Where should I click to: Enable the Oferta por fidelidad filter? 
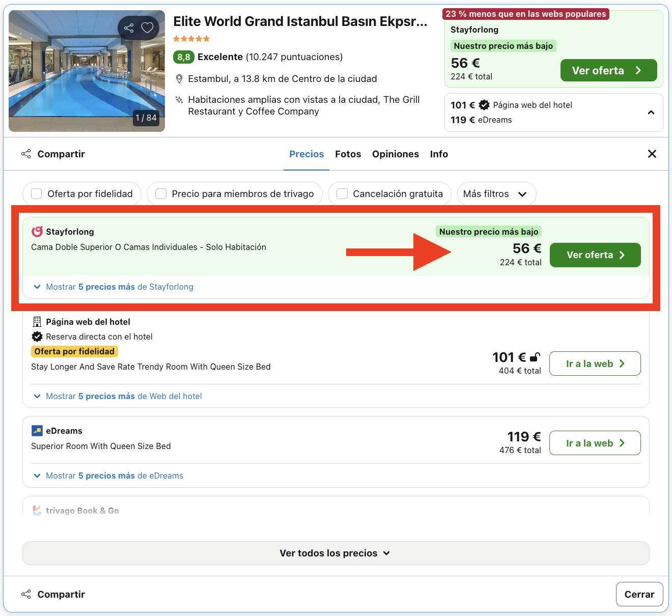point(36,193)
